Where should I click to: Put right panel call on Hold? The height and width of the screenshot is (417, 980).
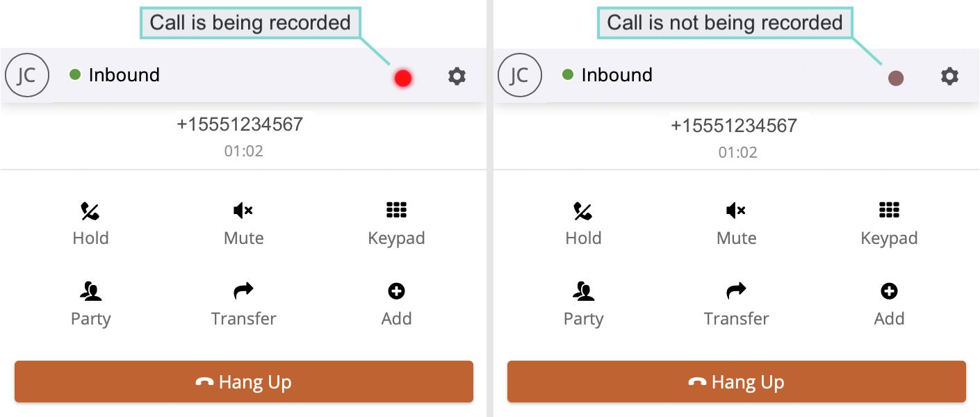583,211
